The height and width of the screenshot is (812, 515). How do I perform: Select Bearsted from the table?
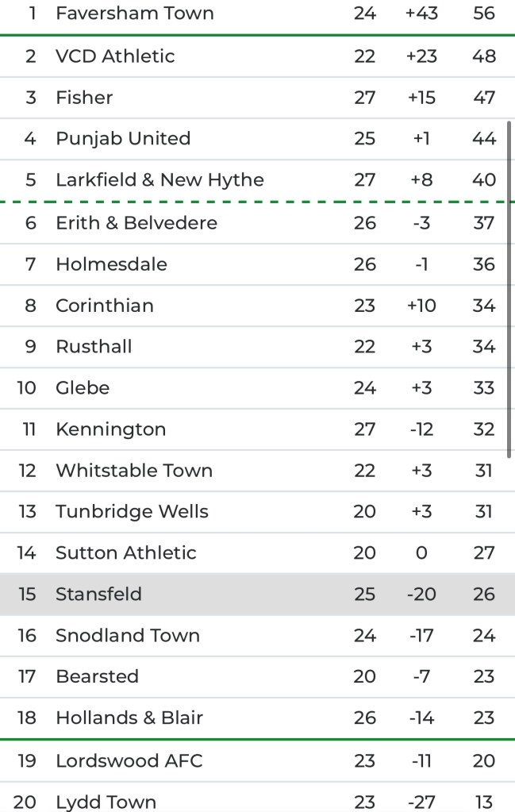97,676
